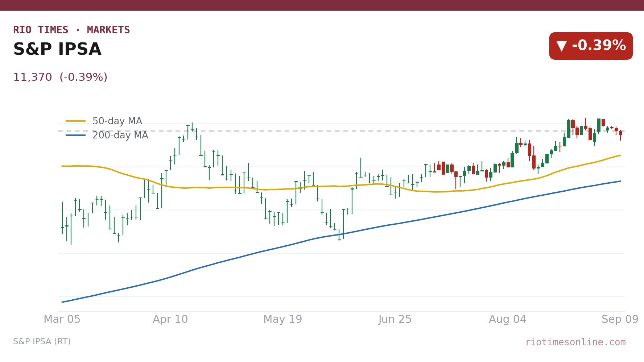Click the S&P IPSA chart title
The width and height of the screenshot is (644, 362).
click(57, 50)
